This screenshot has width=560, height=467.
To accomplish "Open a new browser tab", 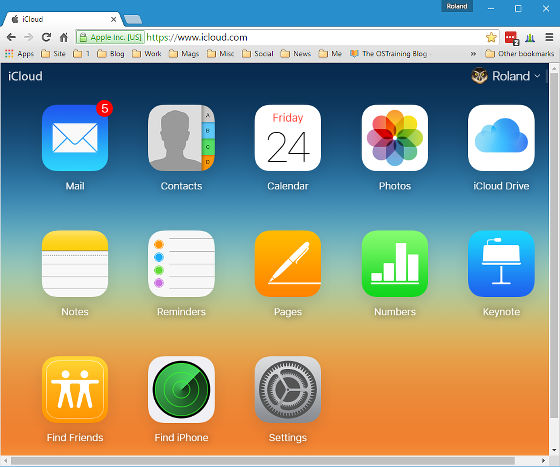I will coord(133,19).
